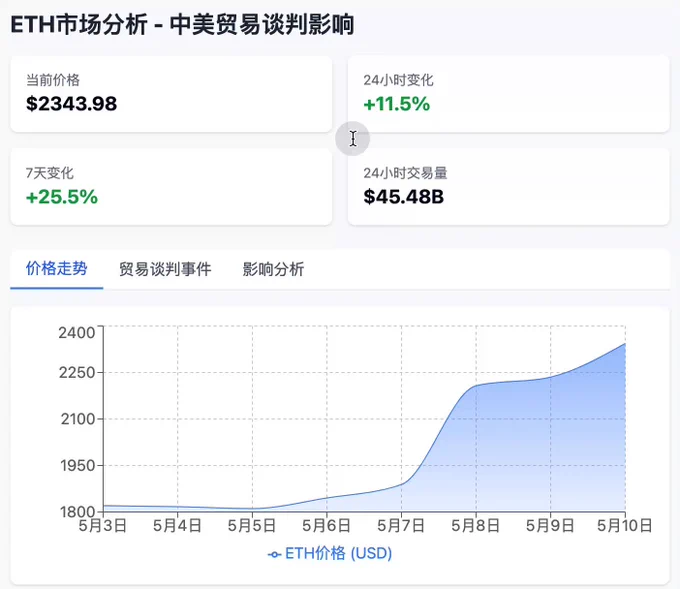Click the 1800 y-axis label
The height and width of the screenshot is (589, 680).
click(78, 512)
